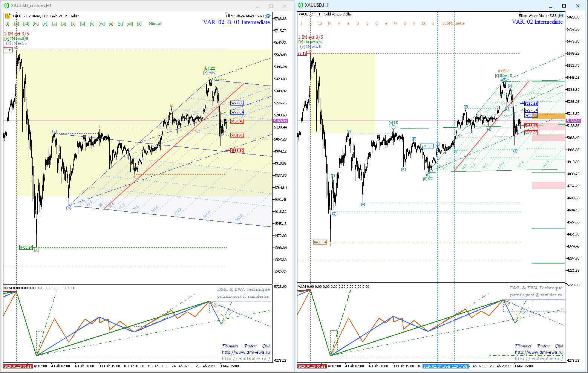
Task: Pick the orange 'w' wave label in right chart
Action: (395, 23)
